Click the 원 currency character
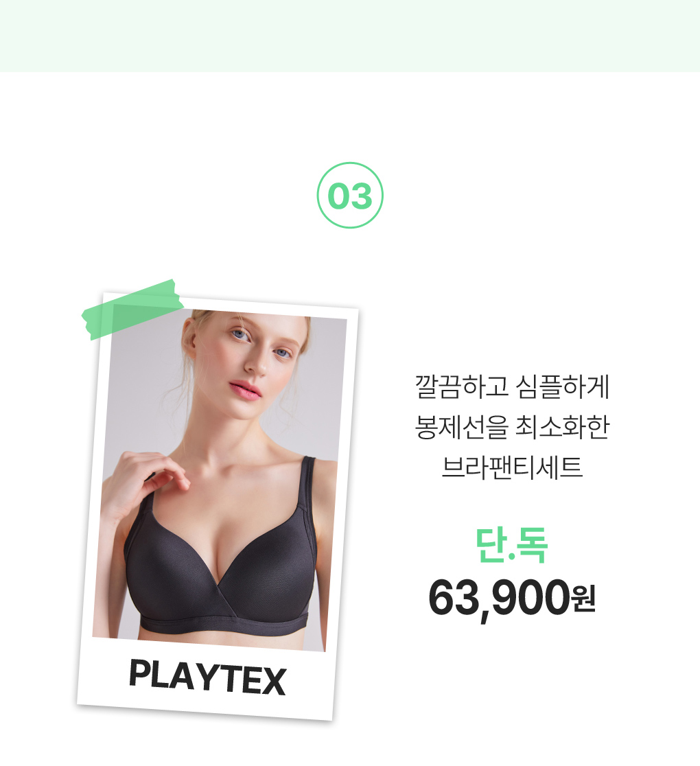 click(x=584, y=599)
